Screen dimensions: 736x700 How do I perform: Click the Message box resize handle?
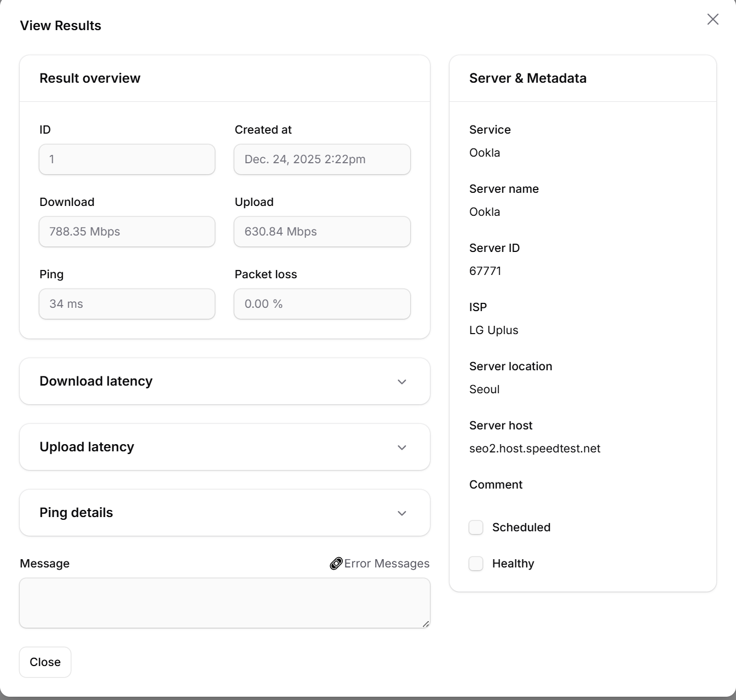[426, 624]
